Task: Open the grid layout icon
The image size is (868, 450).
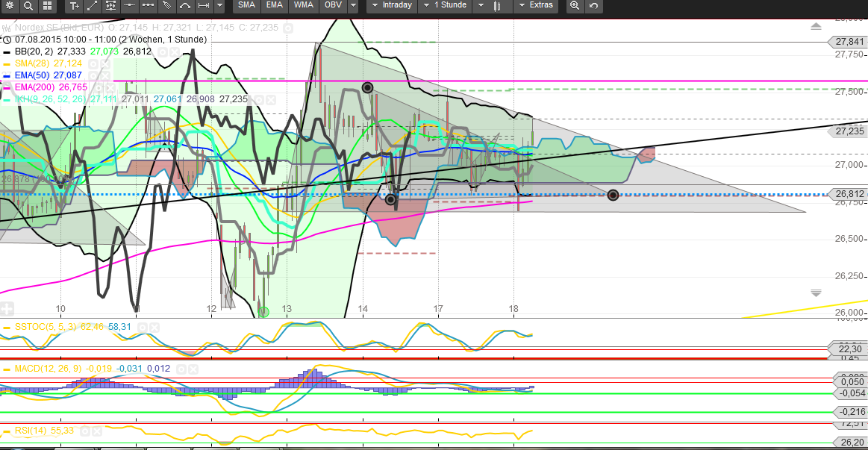Action: (48, 5)
